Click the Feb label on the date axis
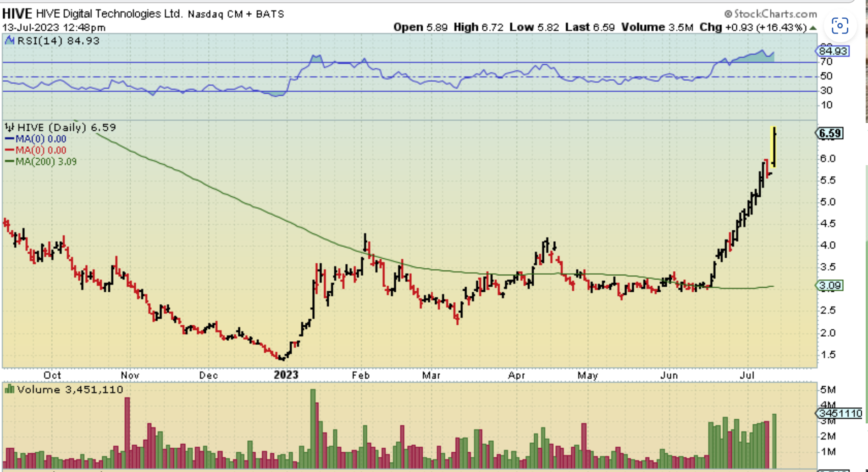The width and height of the screenshot is (868, 472). point(361,375)
